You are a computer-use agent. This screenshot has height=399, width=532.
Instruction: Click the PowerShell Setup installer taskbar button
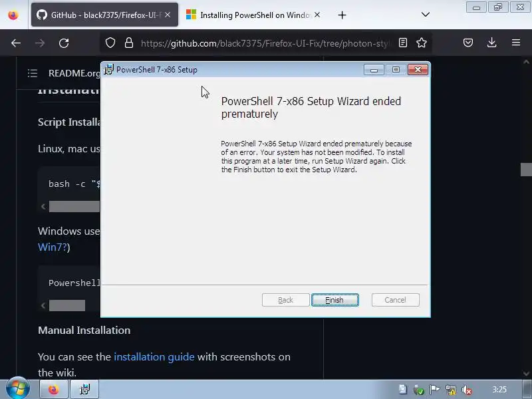(84, 390)
